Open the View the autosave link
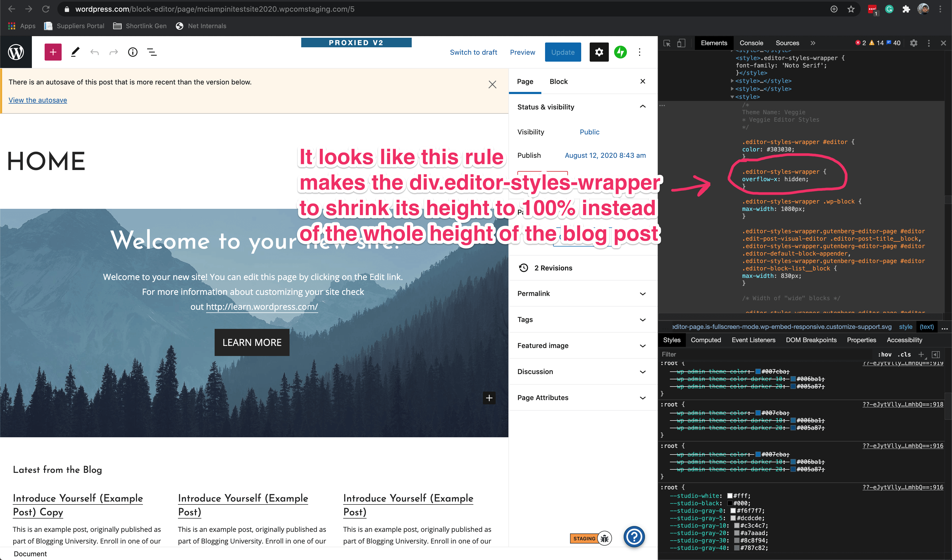Screen dimensions: 952x560 [38, 100]
